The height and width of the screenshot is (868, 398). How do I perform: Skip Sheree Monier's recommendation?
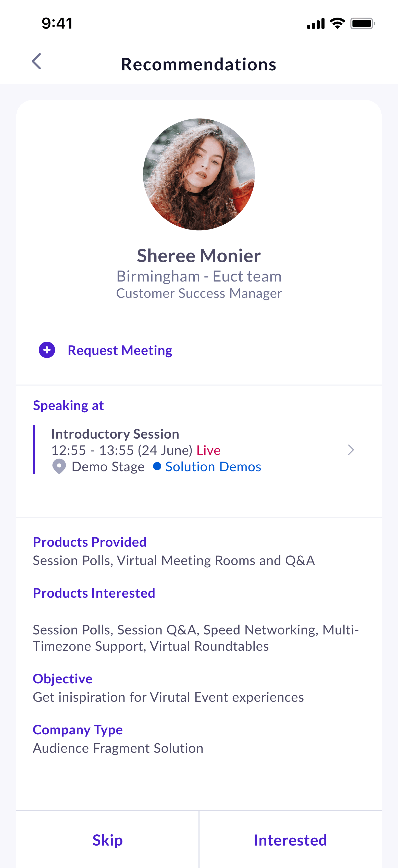[107, 840]
